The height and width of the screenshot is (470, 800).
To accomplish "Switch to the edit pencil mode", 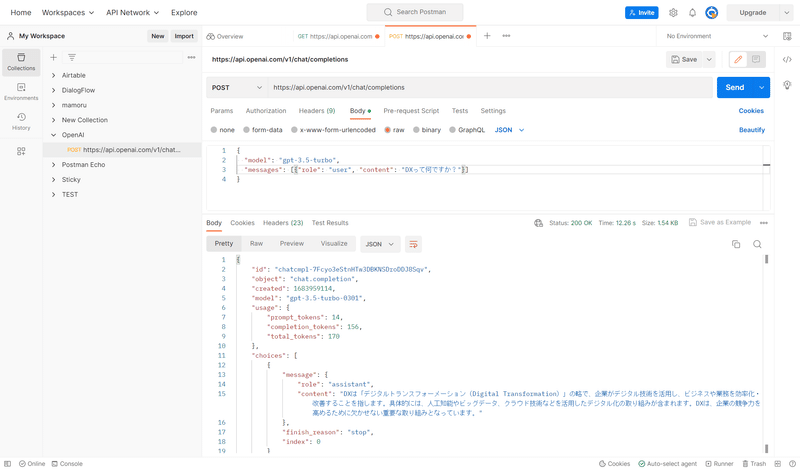I will 738,60.
